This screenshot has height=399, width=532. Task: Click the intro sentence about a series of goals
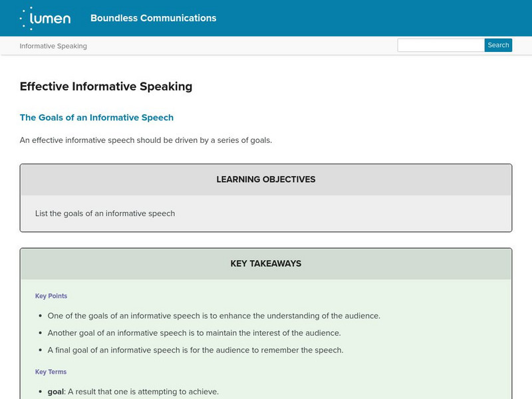[x=146, y=140]
